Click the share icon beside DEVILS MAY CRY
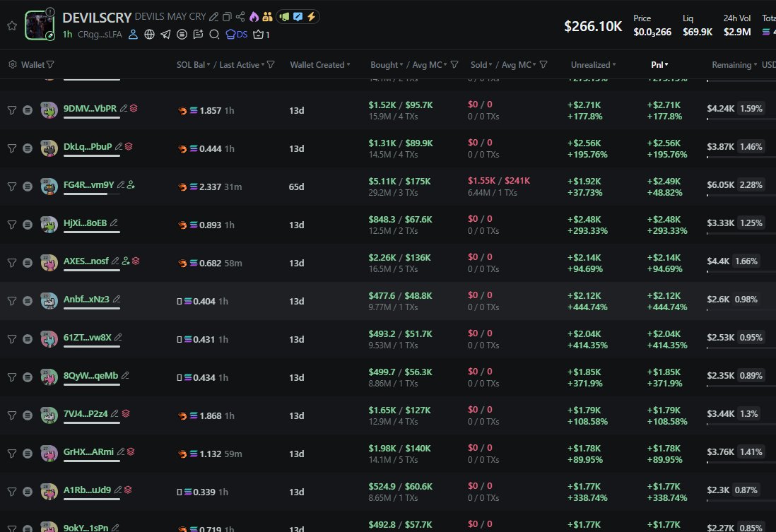Screen dimensions: 776x532 point(240,17)
